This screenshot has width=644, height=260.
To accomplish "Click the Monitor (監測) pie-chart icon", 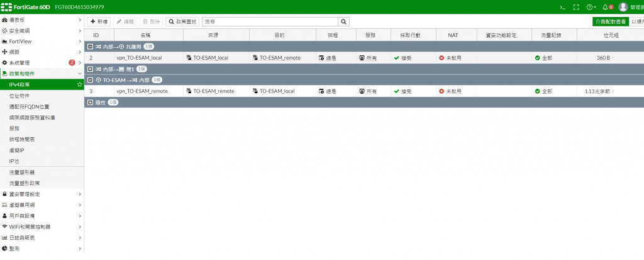I will (x=4, y=249).
